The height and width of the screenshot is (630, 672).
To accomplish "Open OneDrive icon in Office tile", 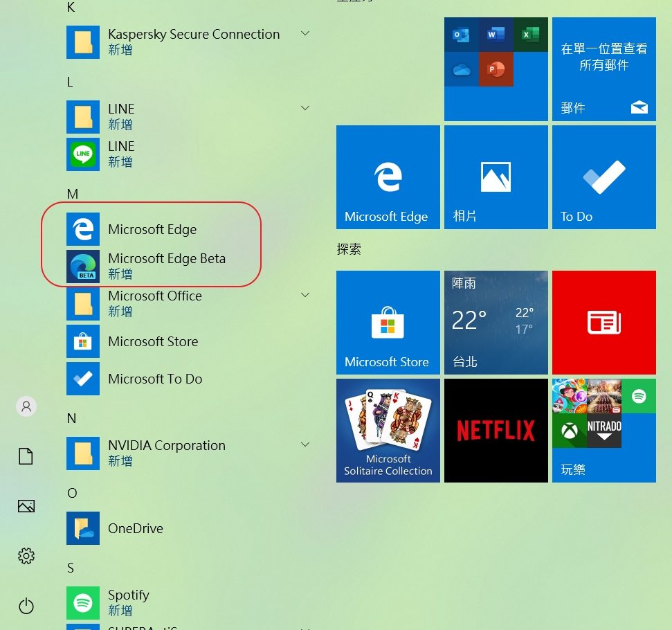I will tap(461, 69).
